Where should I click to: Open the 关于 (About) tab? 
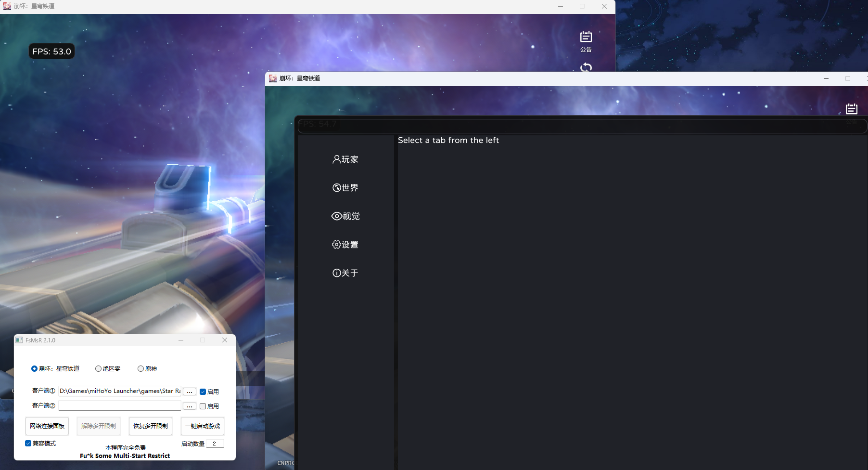(345, 273)
